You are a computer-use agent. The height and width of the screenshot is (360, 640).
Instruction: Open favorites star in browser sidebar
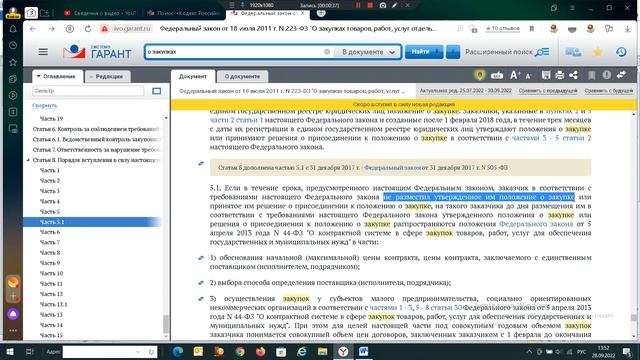13,62
